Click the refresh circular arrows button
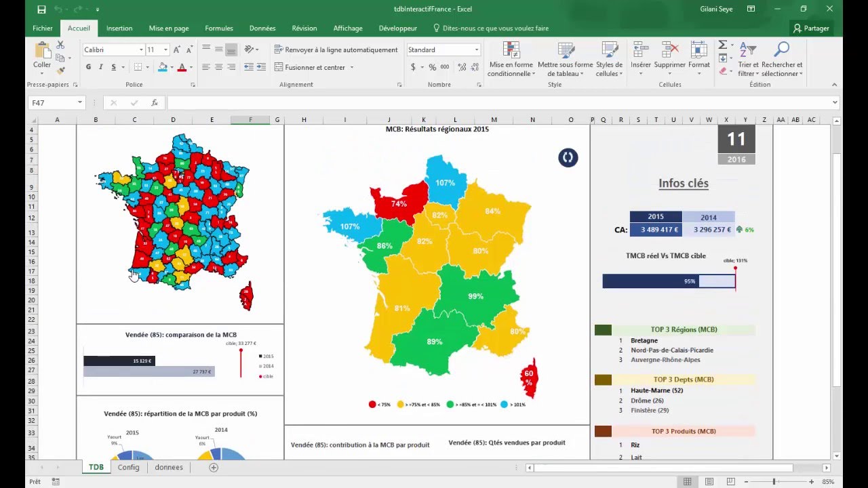868x488 pixels. (x=568, y=158)
